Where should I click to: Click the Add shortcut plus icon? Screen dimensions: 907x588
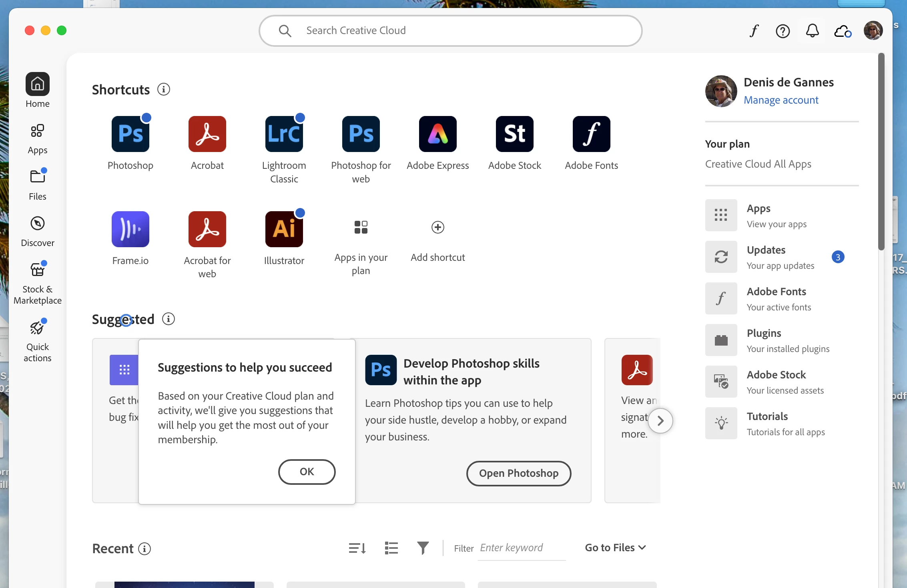coord(437,227)
